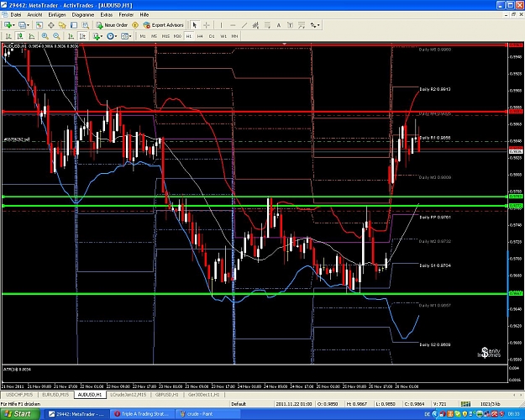The image size is (525, 420).
Task: Open the Hilfe menu
Action: (x=144, y=15)
